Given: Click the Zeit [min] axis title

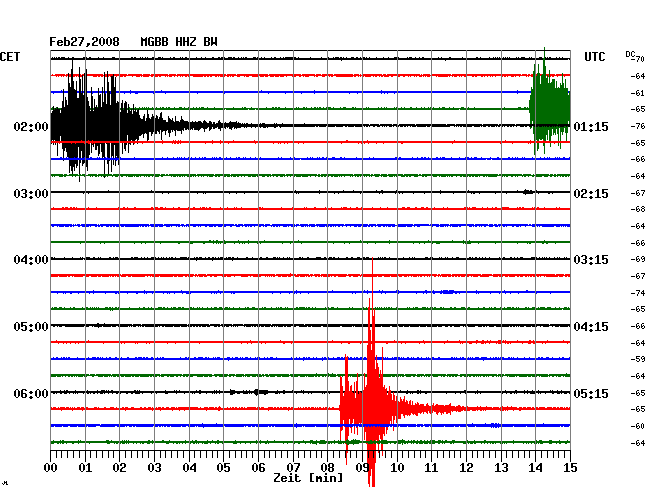Looking at the screenshot, I should coord(308,478).
